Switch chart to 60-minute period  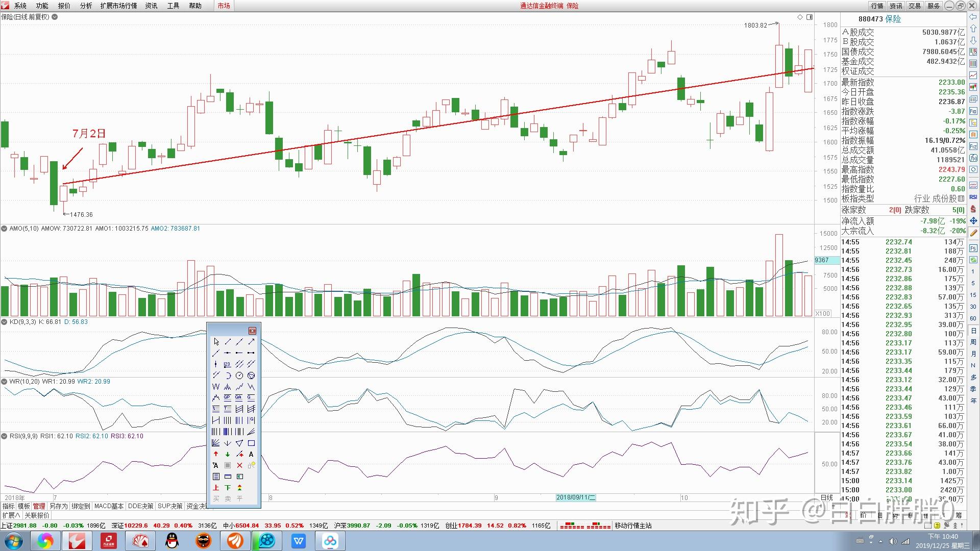[x=973, y=318]
